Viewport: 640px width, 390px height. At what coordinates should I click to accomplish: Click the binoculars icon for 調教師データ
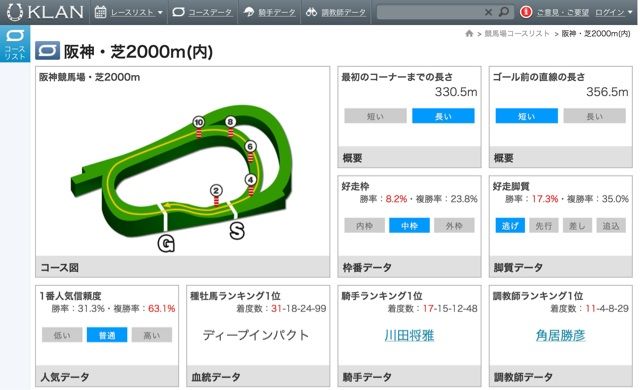coord(311,12)
